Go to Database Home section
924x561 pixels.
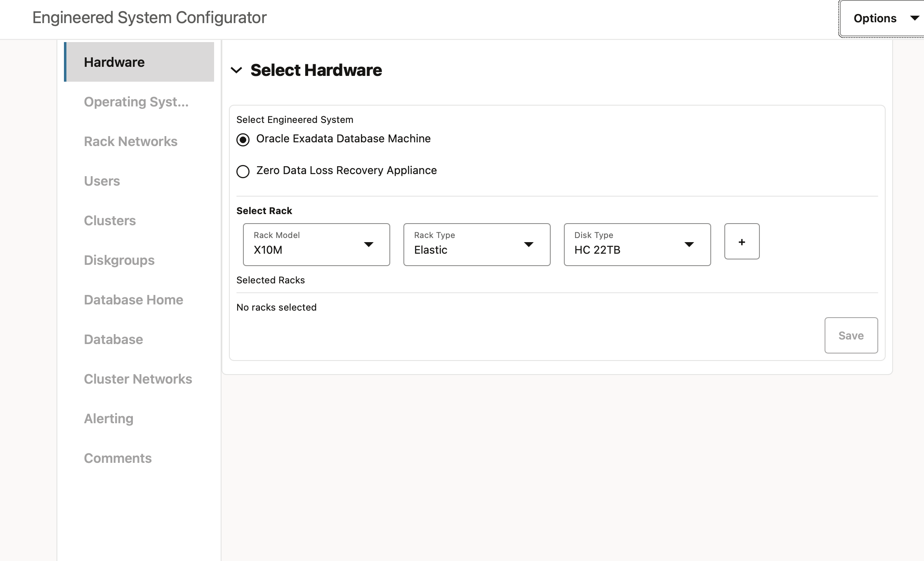pos(133,300)
